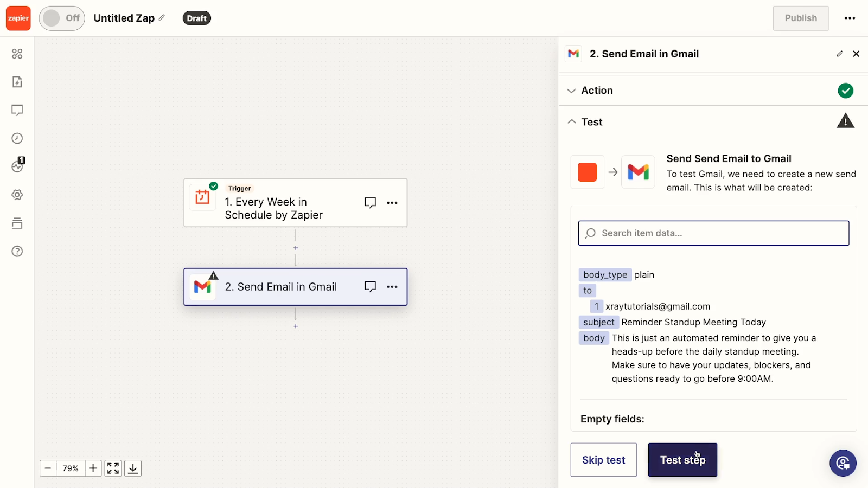The image size is (868, 488).
Task: Close the Send Email in Gmail panel
Action: click(856, 54)
